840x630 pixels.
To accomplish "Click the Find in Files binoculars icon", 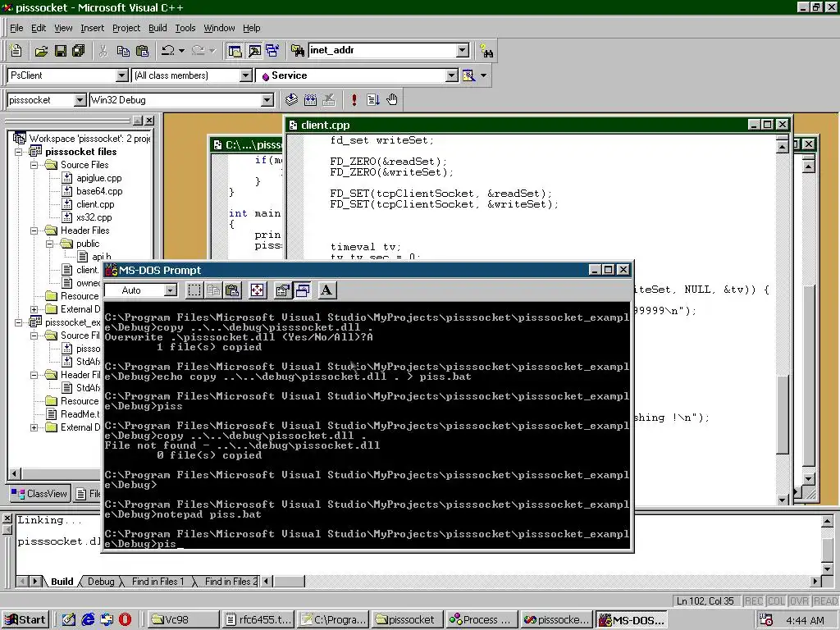I will point(297,51).
